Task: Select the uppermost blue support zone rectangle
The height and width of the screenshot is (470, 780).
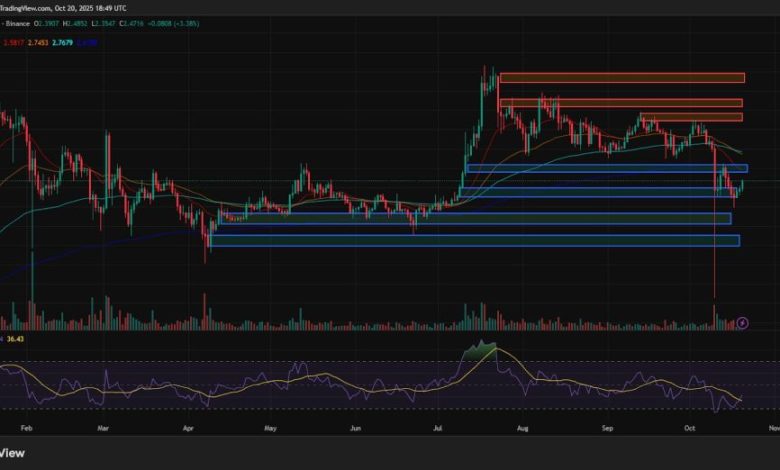Action: click(606, 168)
